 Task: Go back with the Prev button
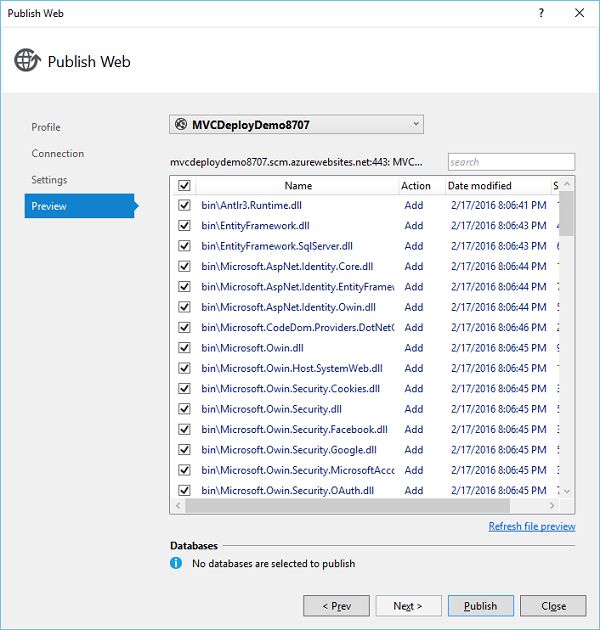point(336,606)
